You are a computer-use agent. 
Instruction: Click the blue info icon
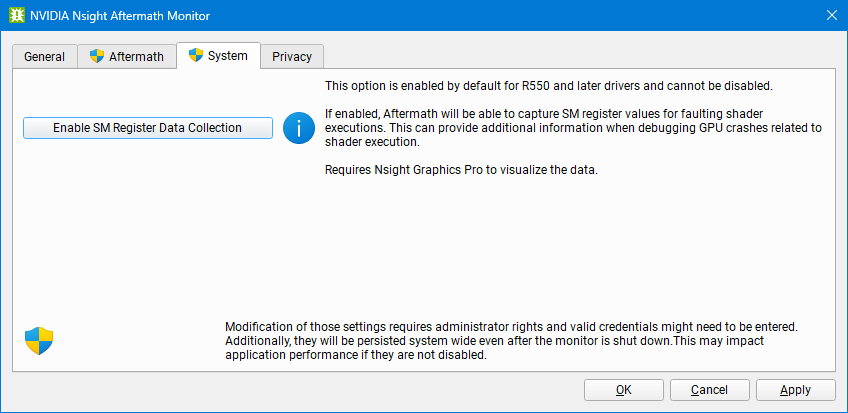click(x=299, y=128)
